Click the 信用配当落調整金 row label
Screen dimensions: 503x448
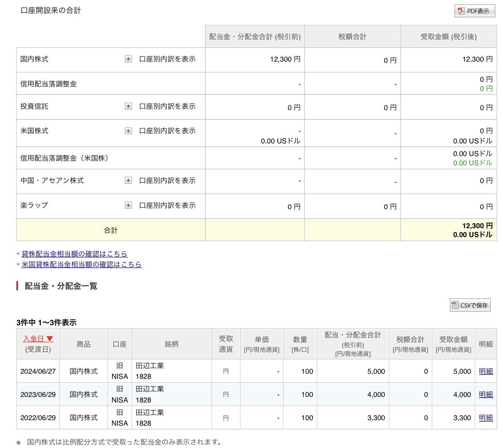pyautogui.click(x=48, y=84)
